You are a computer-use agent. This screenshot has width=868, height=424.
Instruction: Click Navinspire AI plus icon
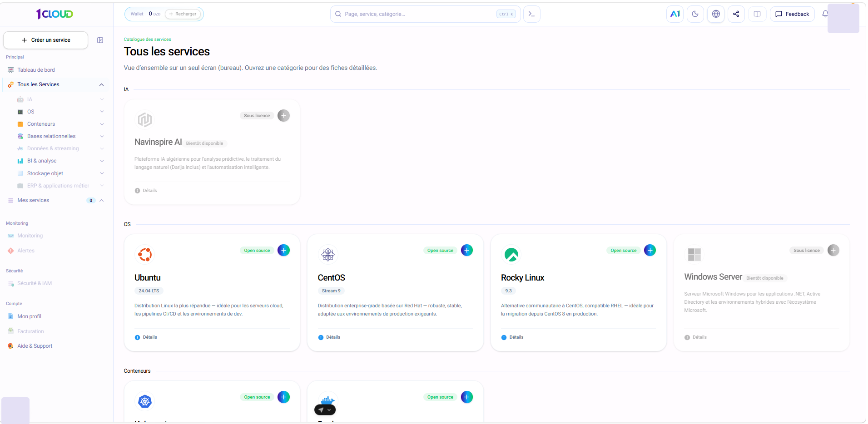point(283,115)
